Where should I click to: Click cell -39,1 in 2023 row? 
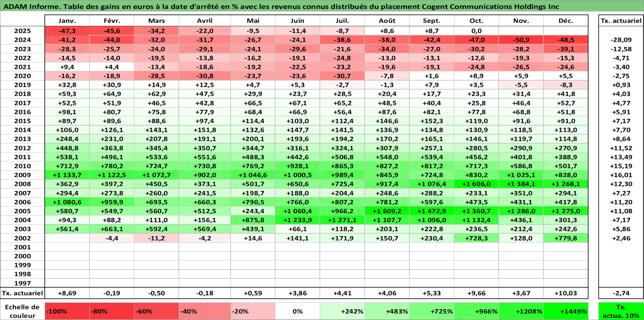point(566,49)
